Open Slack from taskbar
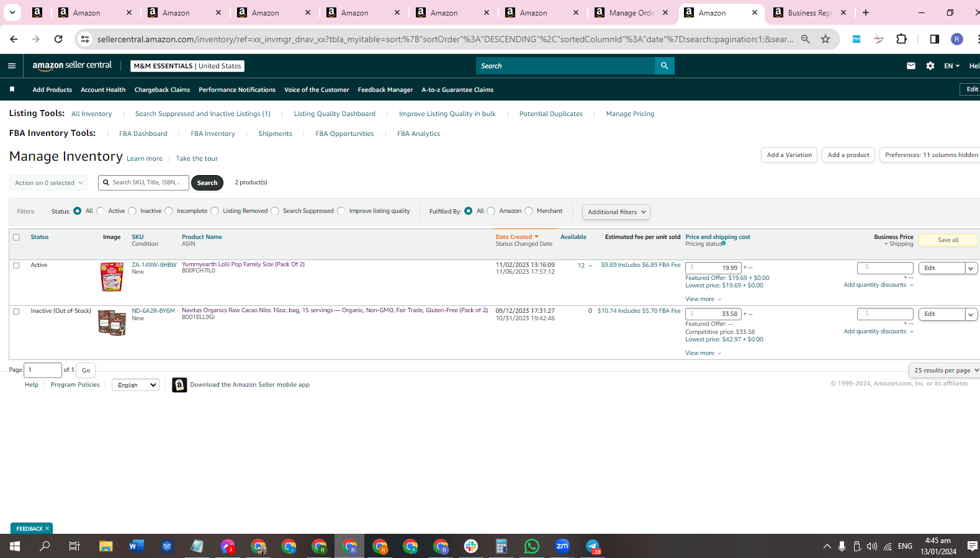Image resolution: width=980 pixels, height=558 pixels. (x=471, y=546)
